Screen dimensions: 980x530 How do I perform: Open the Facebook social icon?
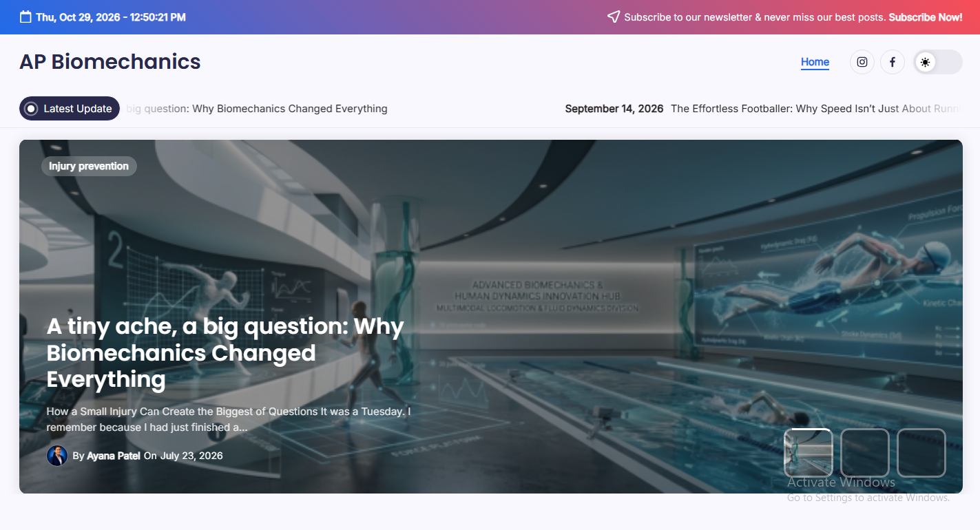[892, 62]
